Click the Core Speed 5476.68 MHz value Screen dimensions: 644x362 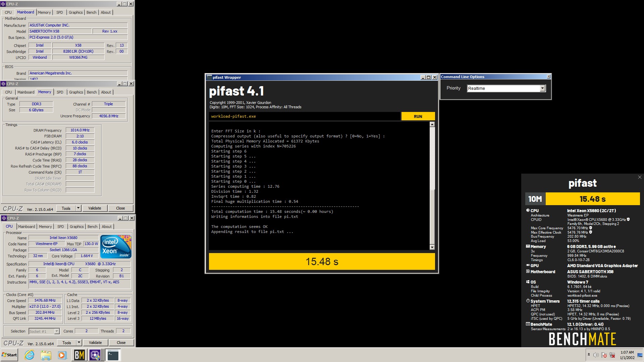45,301
